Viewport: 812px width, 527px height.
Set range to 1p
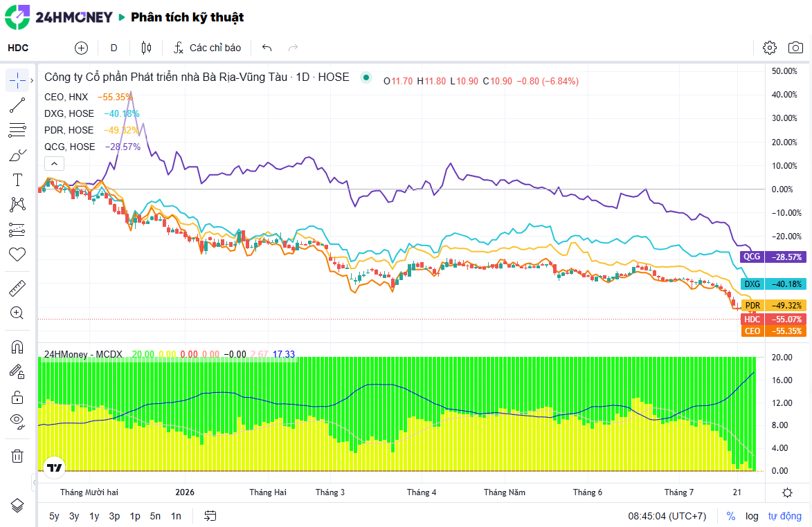point(135,516)
